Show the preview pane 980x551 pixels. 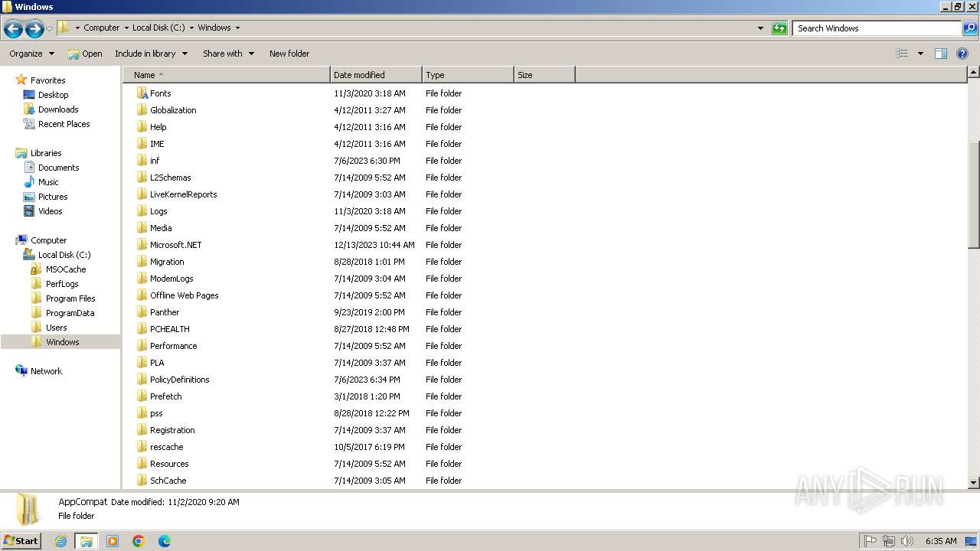[941, 54]
